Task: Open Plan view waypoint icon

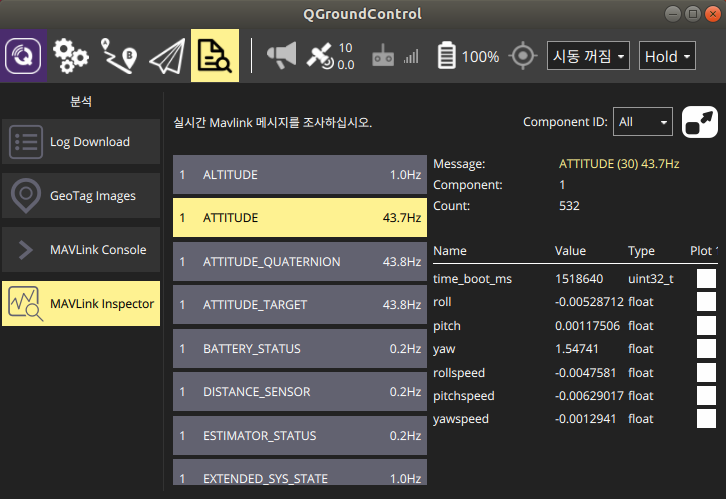Action: [x=119, y=56]
